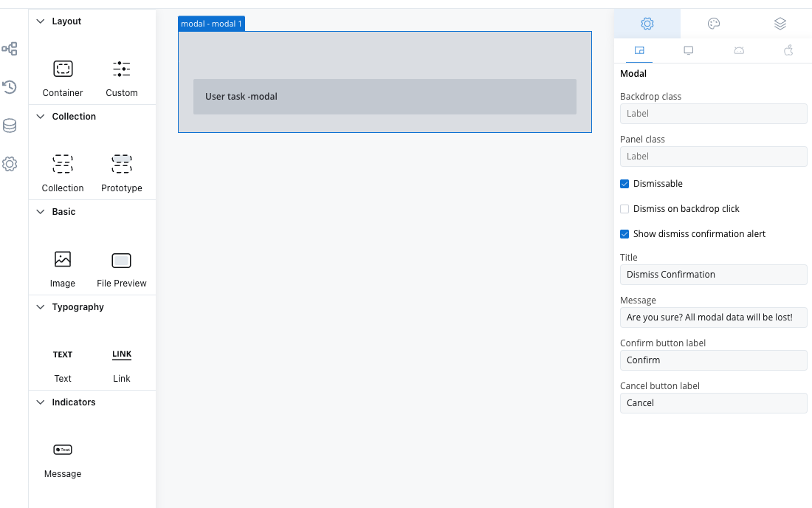Edit the Title field Dismiss Confirmation
The image size is (812, 508).
[713, 275]
